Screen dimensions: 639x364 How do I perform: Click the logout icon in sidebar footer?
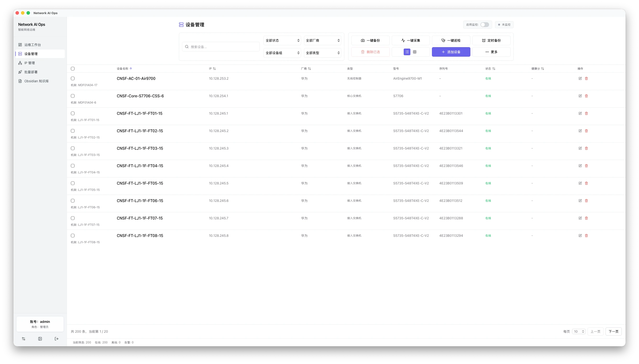pyautogui.click(x=56, y=339)
